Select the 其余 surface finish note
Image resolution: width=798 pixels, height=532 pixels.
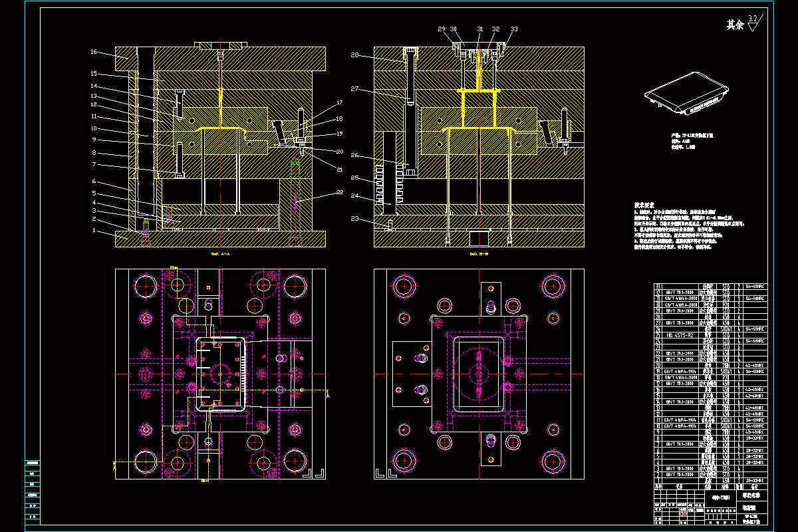pos(735,25)
